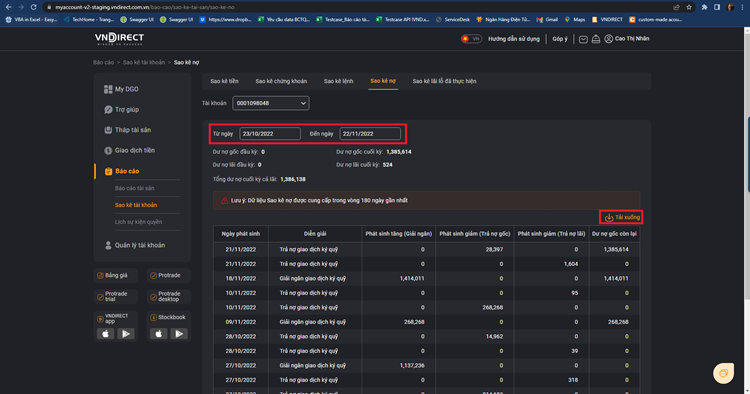The width and height of the screenshot is (750, 394).
Task: Open the first Swagger UI bookmark
Action: pos(137,20)
